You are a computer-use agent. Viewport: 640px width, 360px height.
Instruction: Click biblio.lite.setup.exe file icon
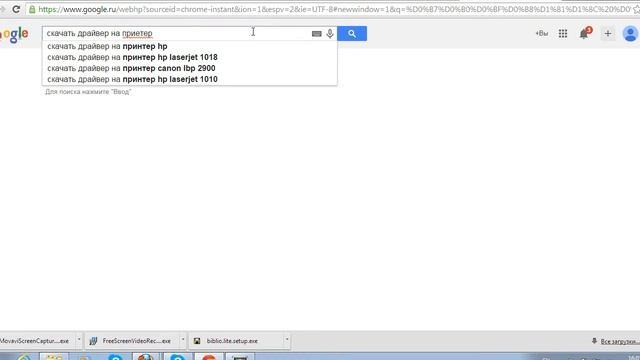pyautogui.click(x=197, y=341)
